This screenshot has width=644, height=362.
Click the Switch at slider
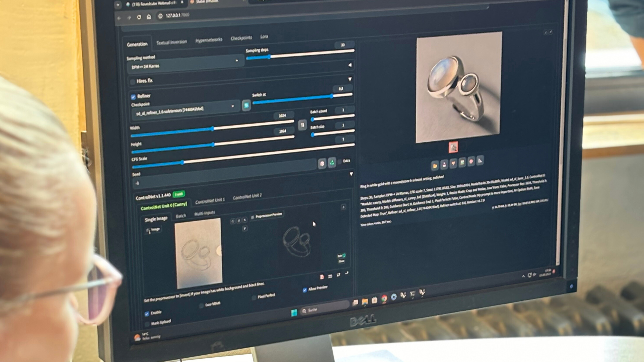coord(302,99)
